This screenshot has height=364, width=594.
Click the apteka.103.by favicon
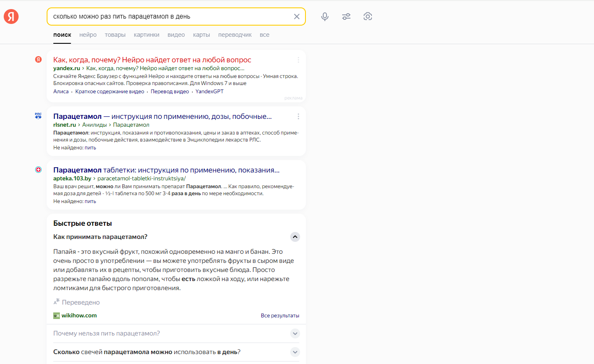click(38, 170)
